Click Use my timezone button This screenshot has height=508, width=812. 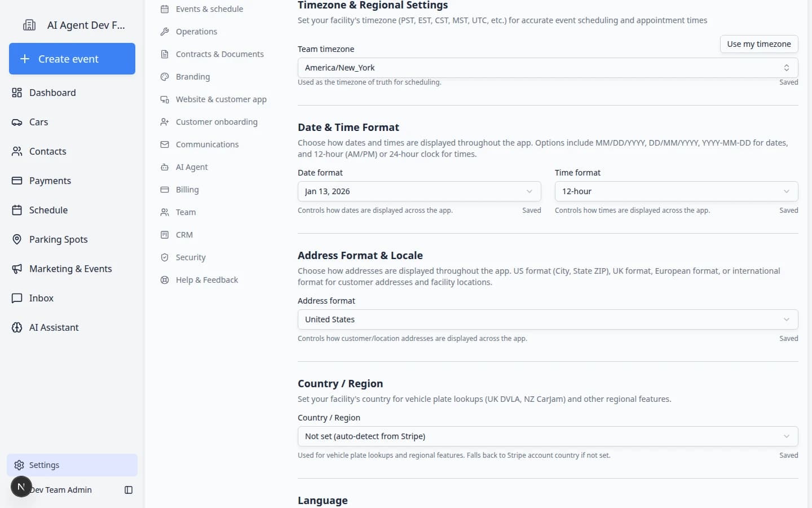click(759, 44)
